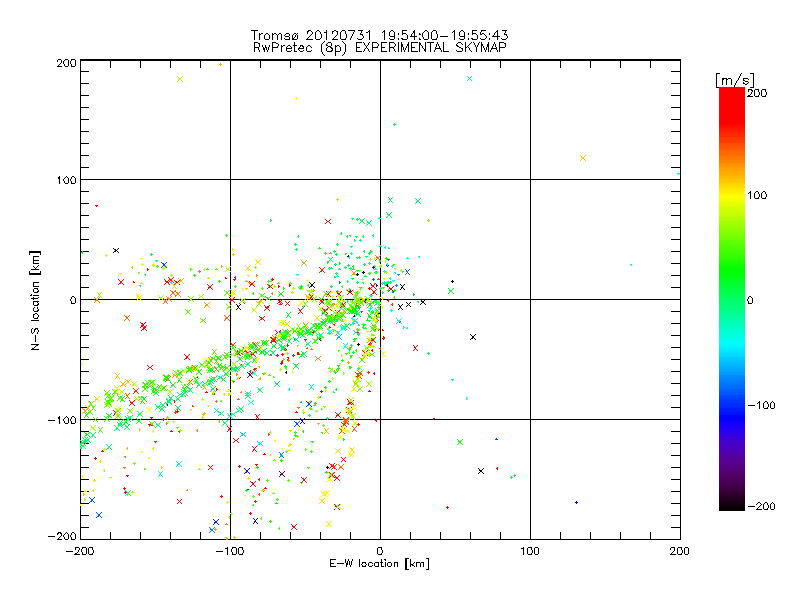This screenshot has height=600, width=800.
Task: Click the -100 tick label on the E-W axis
Action: click(230, 551)
